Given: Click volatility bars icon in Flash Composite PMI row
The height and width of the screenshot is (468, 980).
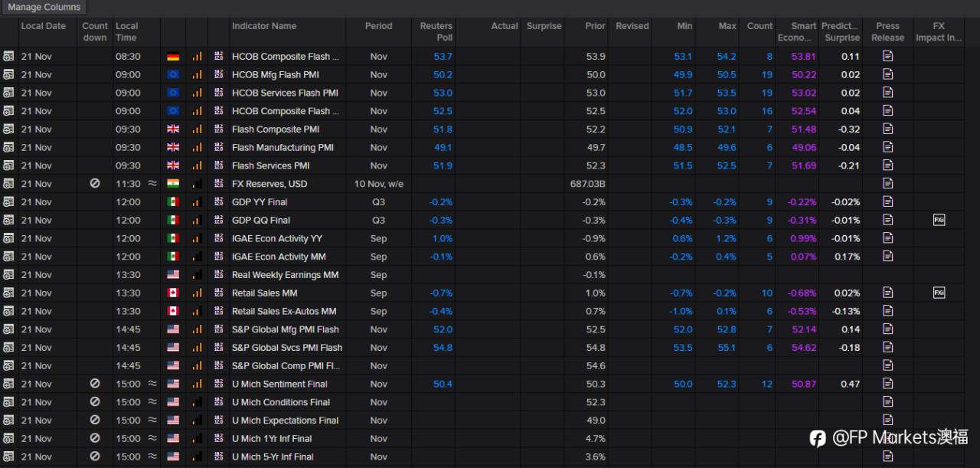Looking at the screenshot, I should (x=198, y=129).
